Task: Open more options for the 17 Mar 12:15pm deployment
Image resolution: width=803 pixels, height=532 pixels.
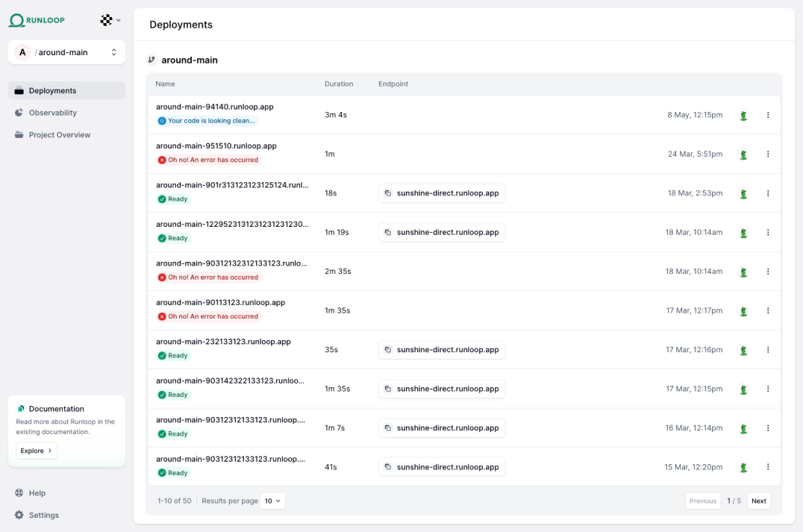Action: [x=768, y=389]
